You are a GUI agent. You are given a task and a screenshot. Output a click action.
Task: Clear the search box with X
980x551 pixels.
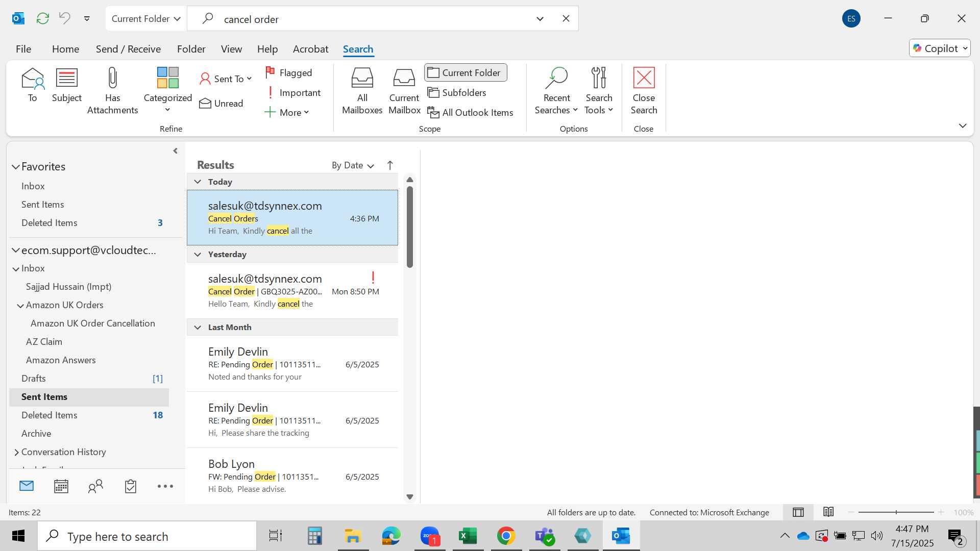click(566, 18)
